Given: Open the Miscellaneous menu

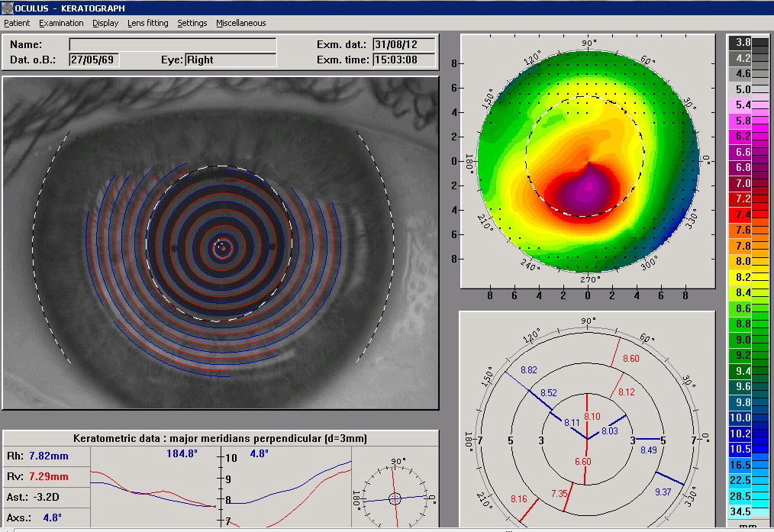Looking at the screenshot, I should tap(240, 23).
